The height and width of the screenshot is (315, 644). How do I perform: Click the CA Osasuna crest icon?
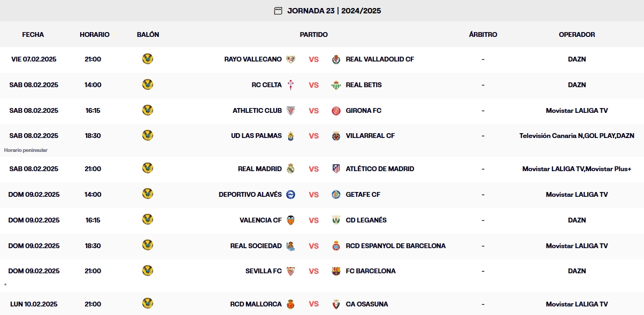(x=336, y=304)
